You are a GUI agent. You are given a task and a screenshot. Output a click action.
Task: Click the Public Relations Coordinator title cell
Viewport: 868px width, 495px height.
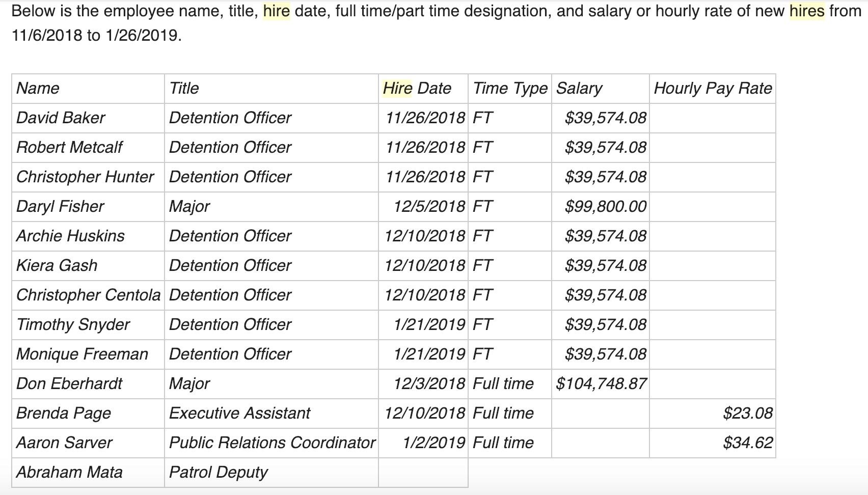click(x=272, y=443)
